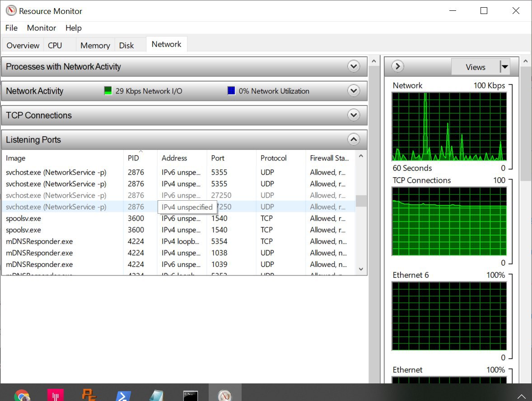Open the pink app icon in taskbar

pyautogui.click(x=56, y=395)
